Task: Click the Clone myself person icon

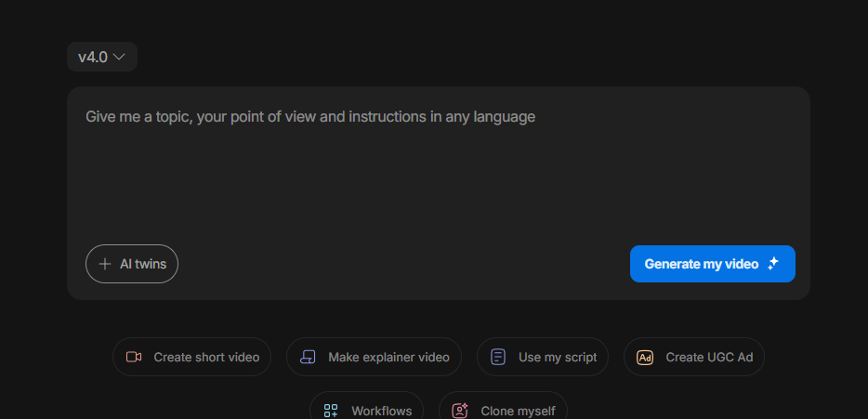Action: [459, 410]
